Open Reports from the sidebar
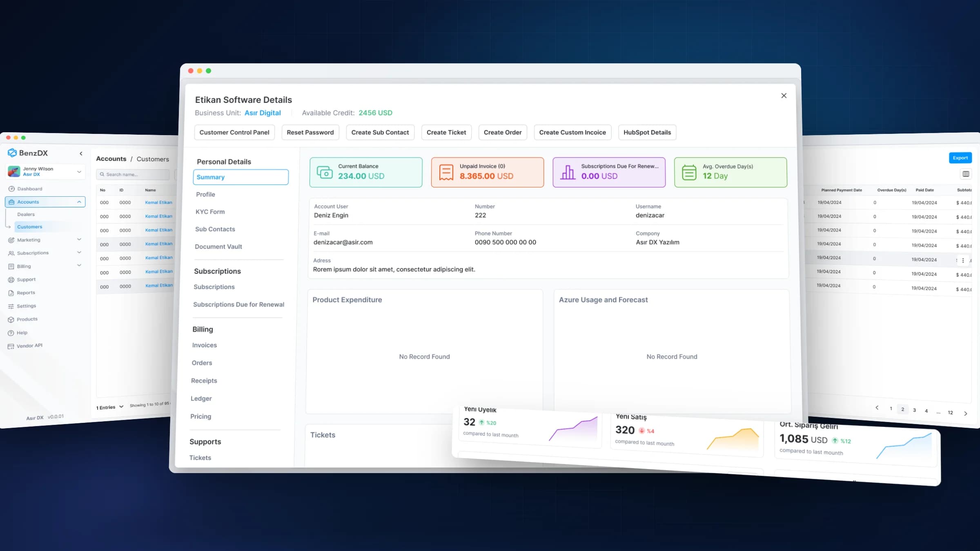980x551 pixels. (x=22, y=293)
